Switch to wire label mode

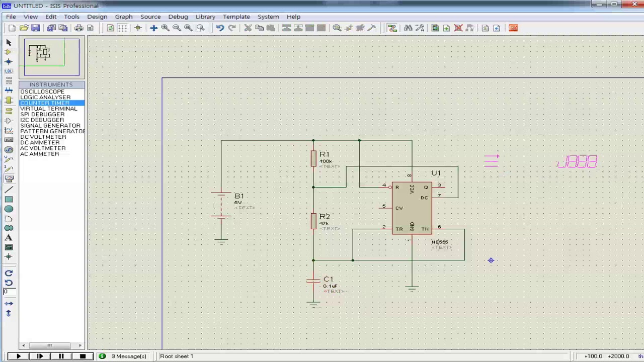(x=9, y=71)
